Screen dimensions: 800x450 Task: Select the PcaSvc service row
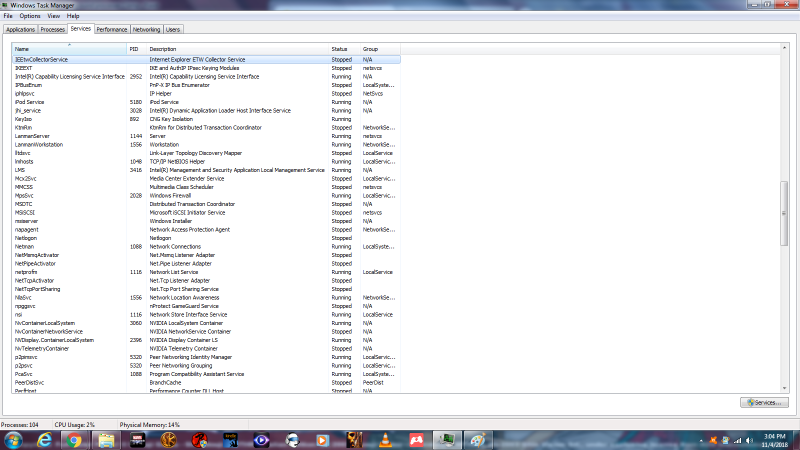tap(206, 374)
